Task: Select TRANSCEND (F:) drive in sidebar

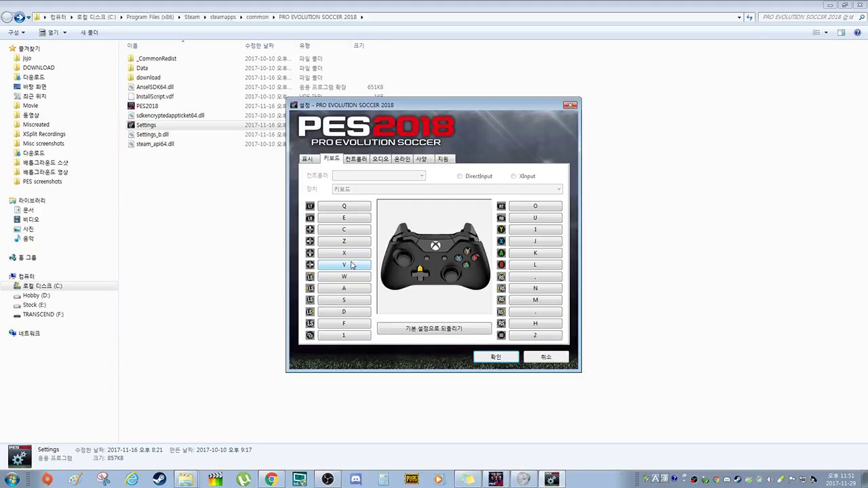Action: [43, 314]
